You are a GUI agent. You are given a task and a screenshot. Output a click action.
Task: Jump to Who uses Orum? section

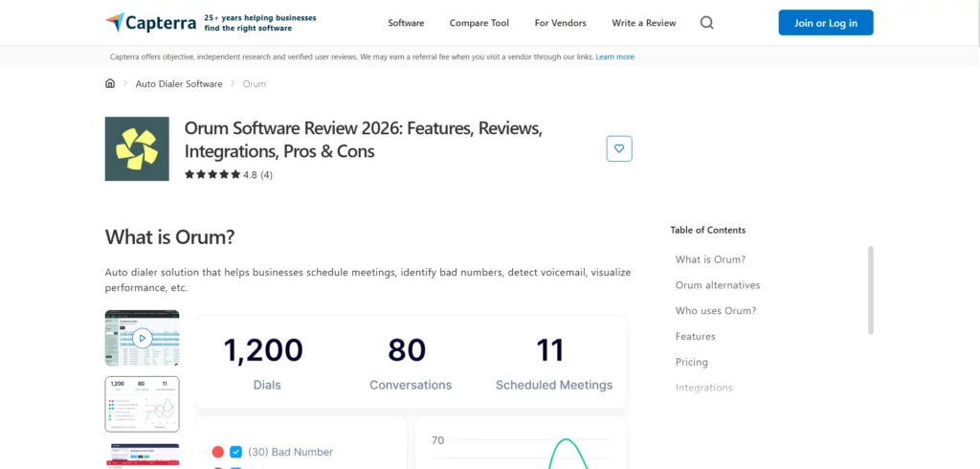point(716,311)
